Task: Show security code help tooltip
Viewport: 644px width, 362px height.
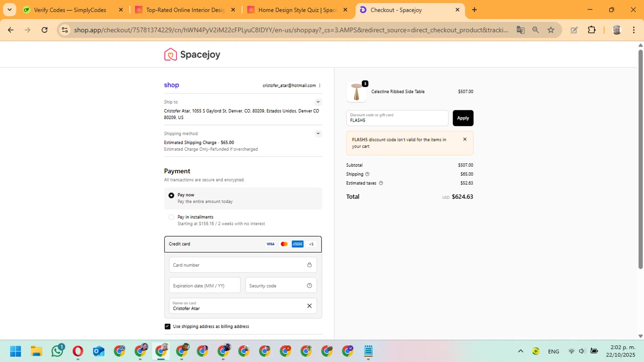Action: coord(309,286)
